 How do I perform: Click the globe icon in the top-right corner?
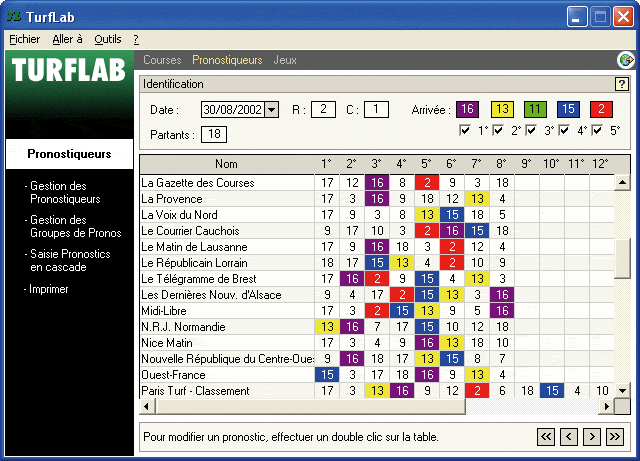(626, 60)
